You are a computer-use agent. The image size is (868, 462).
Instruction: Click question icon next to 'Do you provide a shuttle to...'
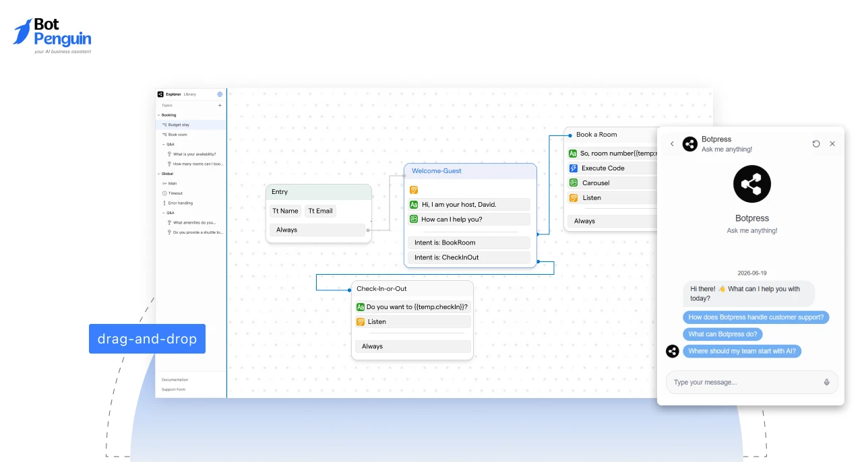[x=169, y=232]
